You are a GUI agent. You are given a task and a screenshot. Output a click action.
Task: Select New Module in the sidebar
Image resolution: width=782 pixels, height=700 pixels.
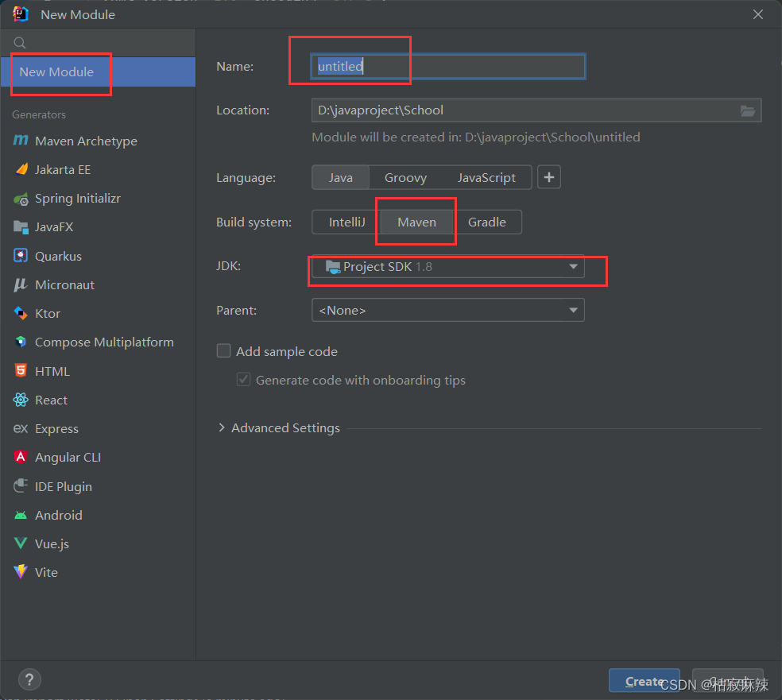[x=98, y=72]
